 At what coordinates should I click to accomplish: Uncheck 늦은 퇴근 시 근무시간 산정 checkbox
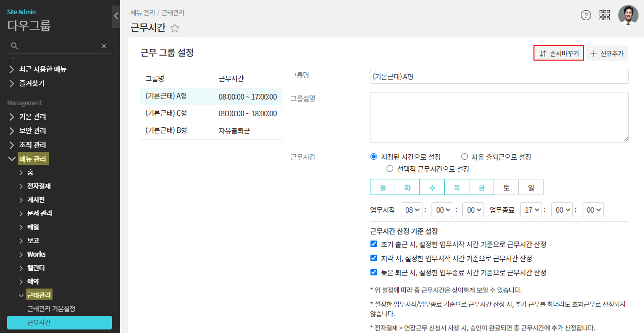(374, 272)
